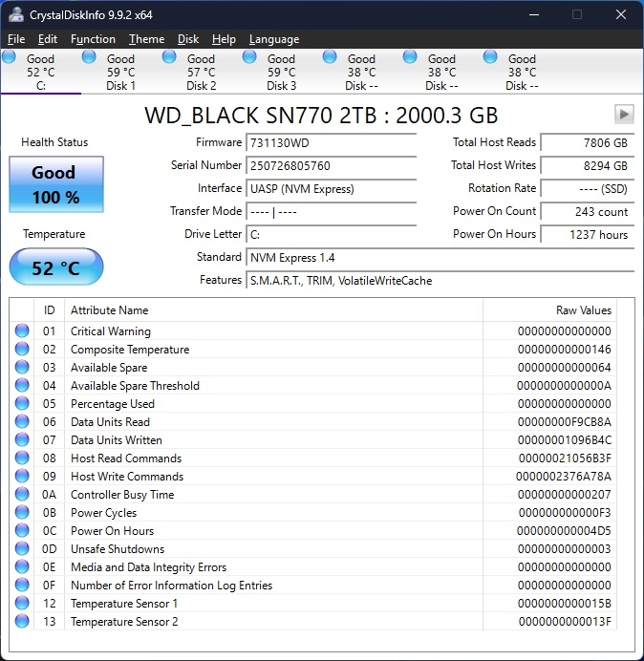The width and height of the screenshot is (644, 661).
Task: Select the Controller Busy Time attribute name
Action: click(122, 495)
